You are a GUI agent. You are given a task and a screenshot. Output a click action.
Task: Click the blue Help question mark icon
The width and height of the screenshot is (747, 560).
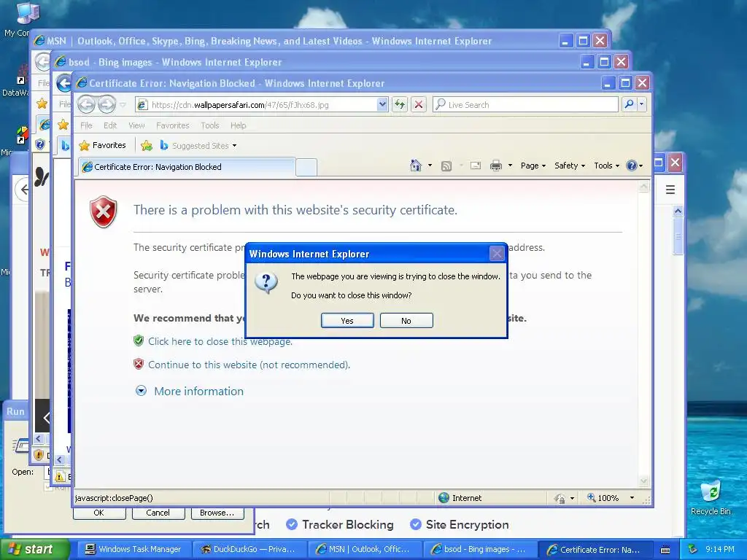pos(632,166)
